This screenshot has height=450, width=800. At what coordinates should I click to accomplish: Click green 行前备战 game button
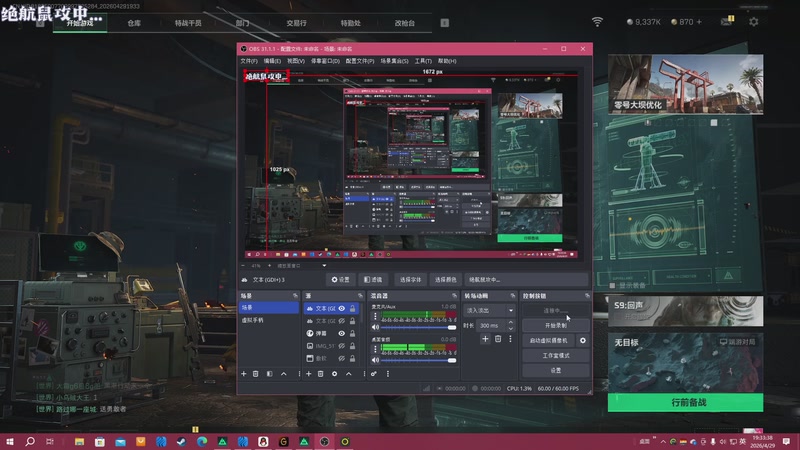(685, 403)
